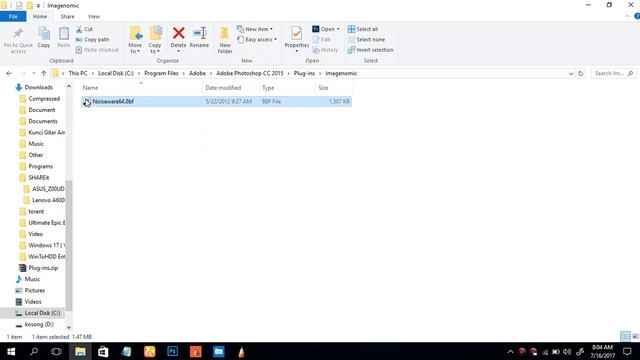
Task: Click Open in ribbon
Action: (x=325, y=29)
